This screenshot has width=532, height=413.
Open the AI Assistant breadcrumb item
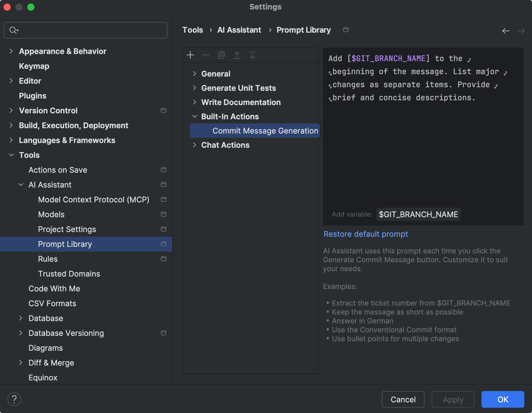(239, 30)
